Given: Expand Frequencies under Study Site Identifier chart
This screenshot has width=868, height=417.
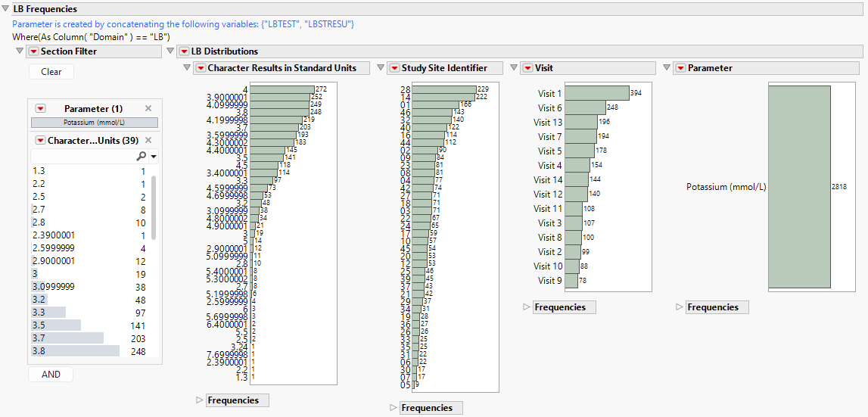Looking at the screenshot, I should pyautogui.click(x=394, y=408).
